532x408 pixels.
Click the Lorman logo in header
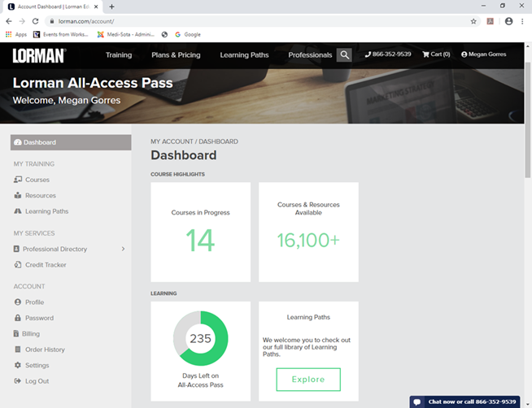point(39,55)
